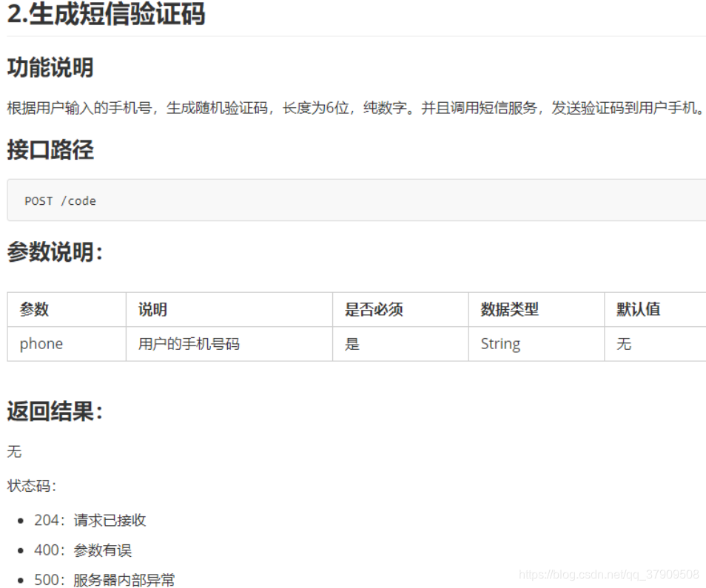The width and height of the screenshot is (706, 588).
Task: Click the '参数说明:' heading
Action: (55, 252)
